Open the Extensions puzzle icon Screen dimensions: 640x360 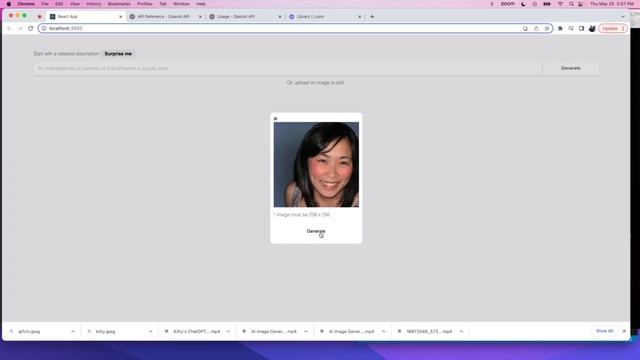point(560,29)
